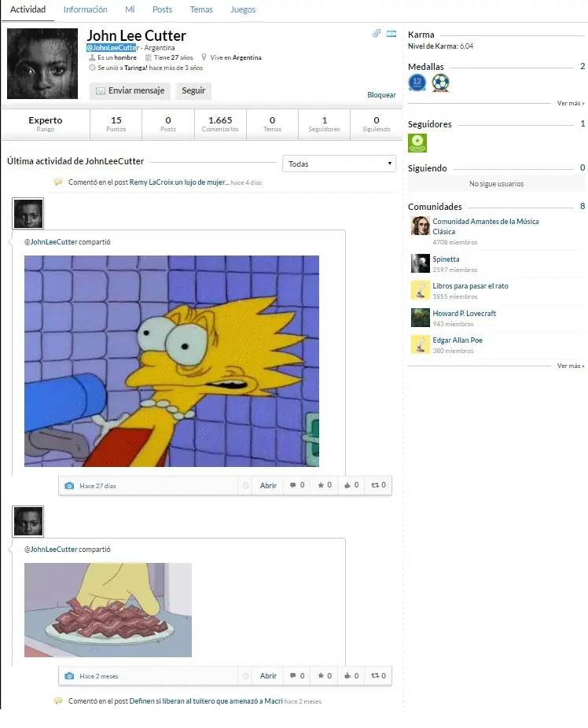Click @JohnLeeCutter in the bacon plate post
The width and height of the screenshot is (588, 728).
pos(50,550)
